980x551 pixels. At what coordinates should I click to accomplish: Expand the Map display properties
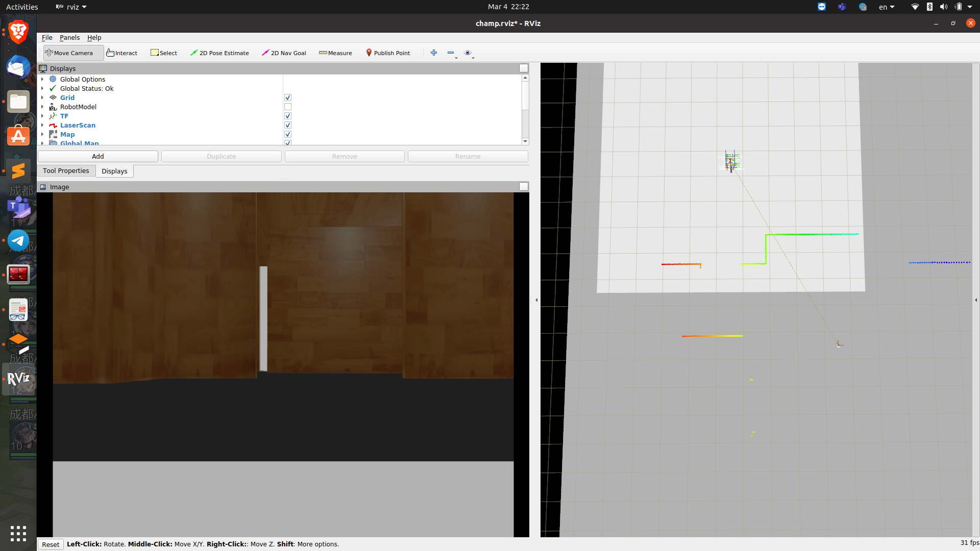[x=42, y=134]
